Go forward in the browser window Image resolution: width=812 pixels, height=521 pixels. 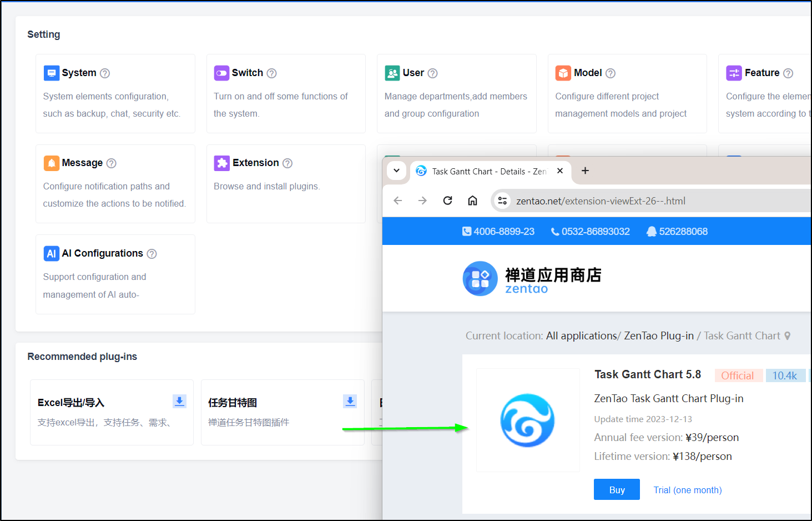click(x=422, y=201)
